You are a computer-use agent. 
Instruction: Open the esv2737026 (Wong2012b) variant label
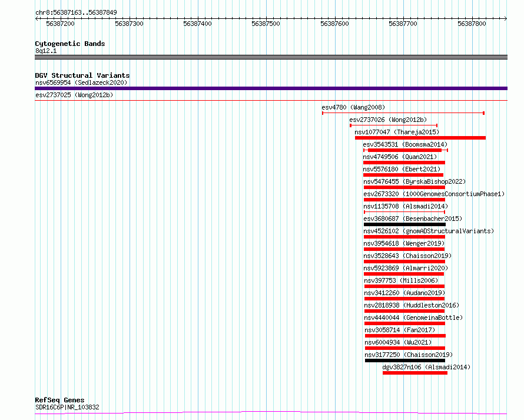pyautogui.click(x=388, y=120)
